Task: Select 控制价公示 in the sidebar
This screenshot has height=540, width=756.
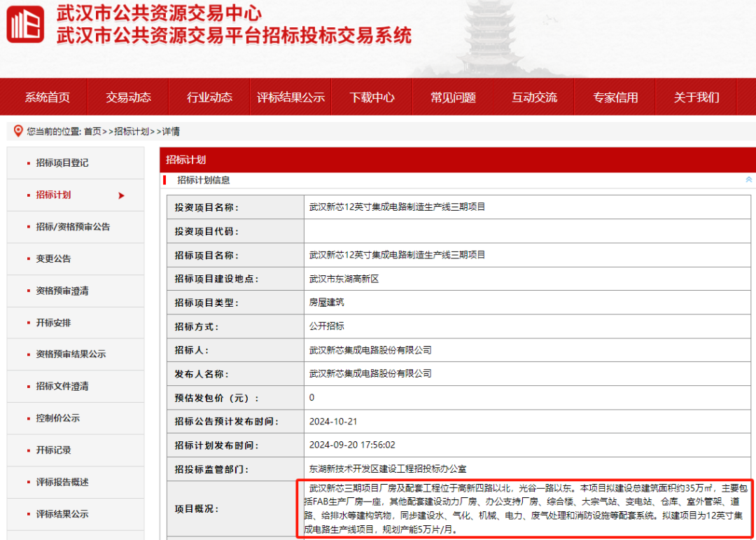Action: coord(58,418)
